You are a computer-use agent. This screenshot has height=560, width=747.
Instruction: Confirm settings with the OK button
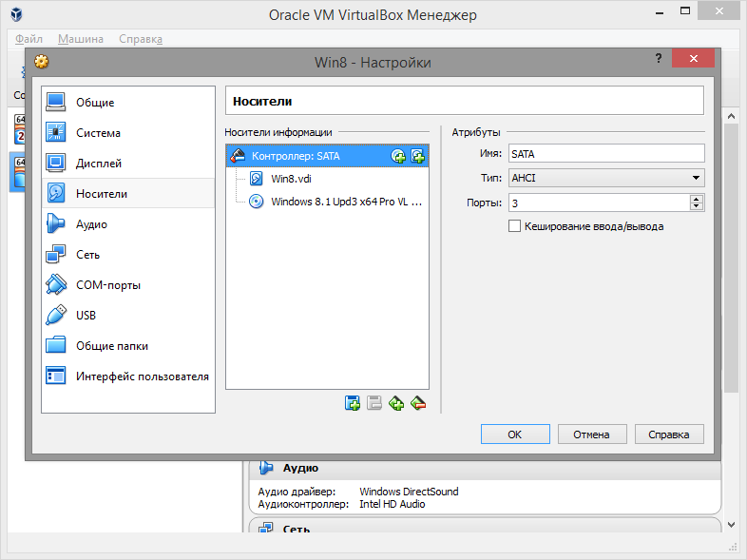(515, 434)
